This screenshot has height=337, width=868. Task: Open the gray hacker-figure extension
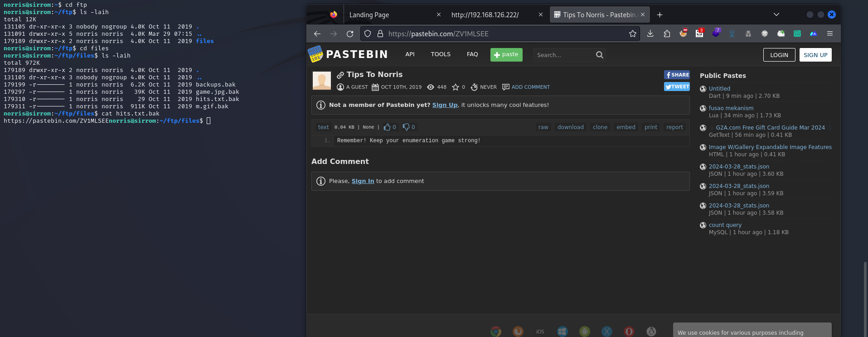click(x=748, y=34)
